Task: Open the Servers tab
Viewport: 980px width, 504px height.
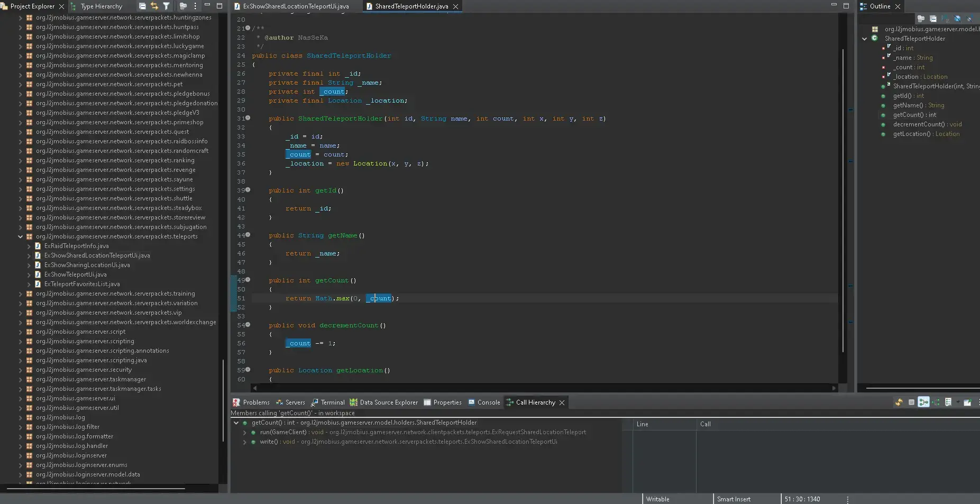Action: [290, 402]
